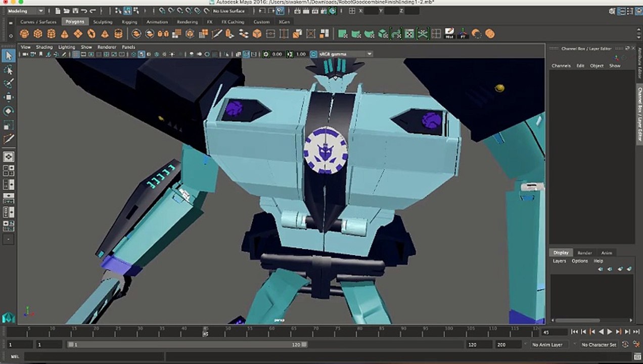
Task: Toggle select by component type mode
Action: click(136, 11)
